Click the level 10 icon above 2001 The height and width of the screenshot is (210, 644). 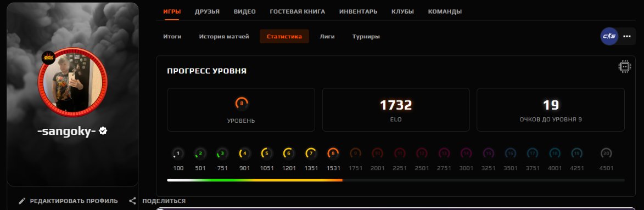point(377,154)
